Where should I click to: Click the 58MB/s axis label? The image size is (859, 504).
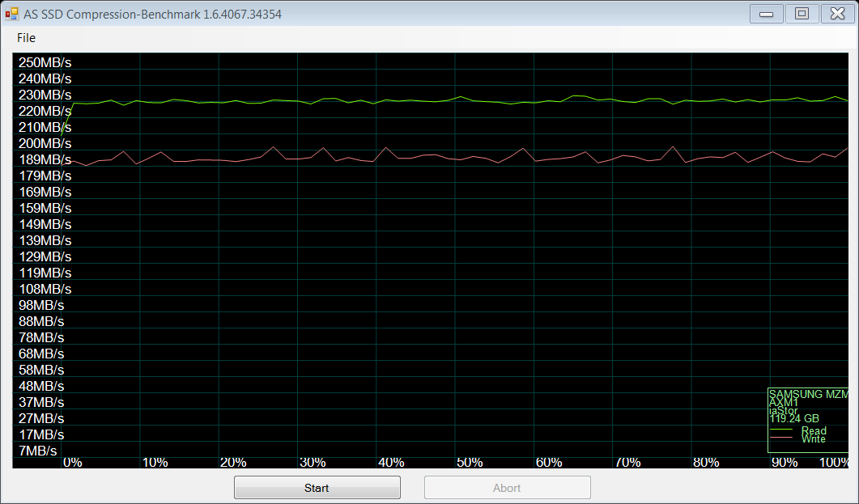point(41,370)
